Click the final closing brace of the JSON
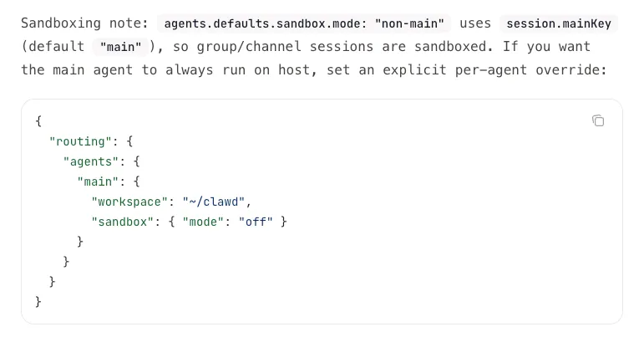Viewport: 644px width, 337px height. click(x=39, y=301)
